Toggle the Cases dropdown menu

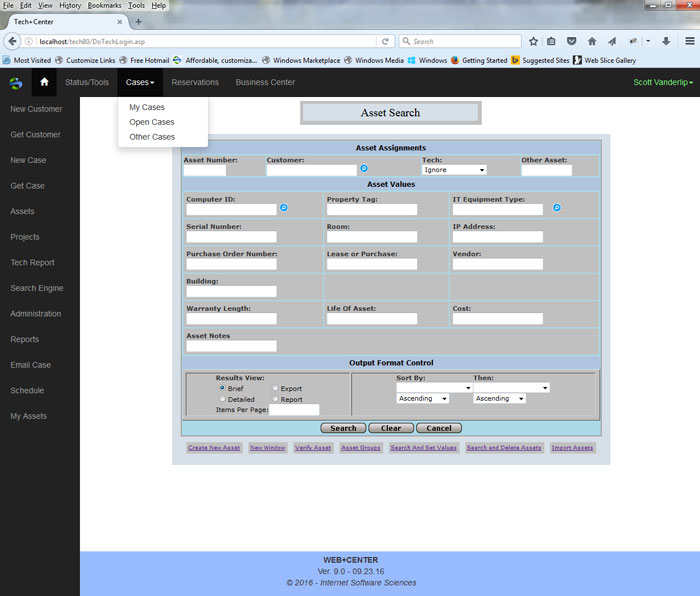[140, 82]
